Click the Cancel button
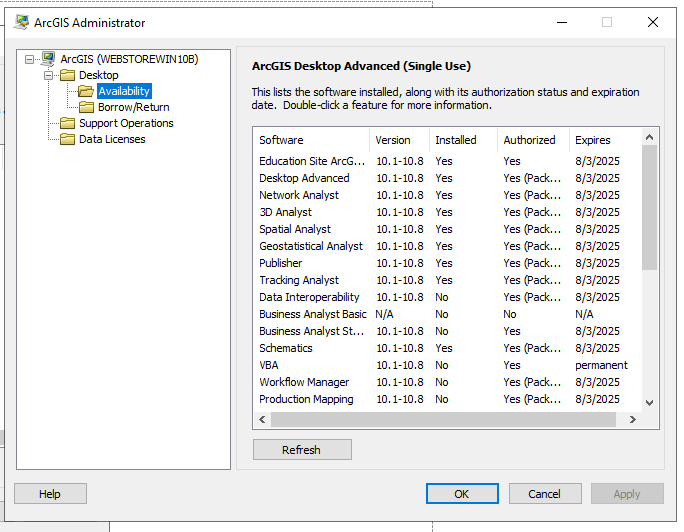The width and height of the screenshot is (684, 532). (545, 494)
